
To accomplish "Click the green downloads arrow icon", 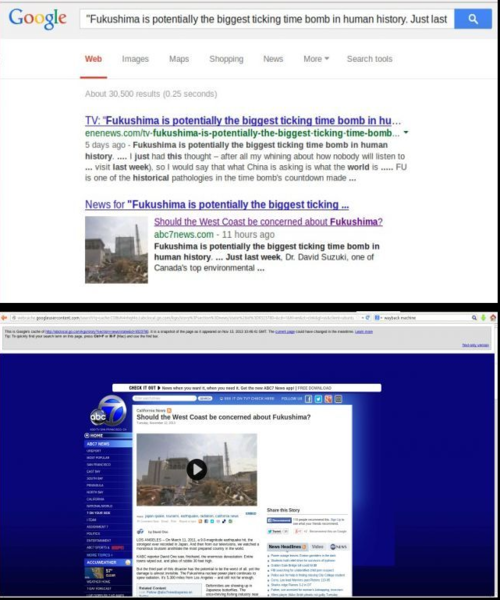I will tap(484, 318).
